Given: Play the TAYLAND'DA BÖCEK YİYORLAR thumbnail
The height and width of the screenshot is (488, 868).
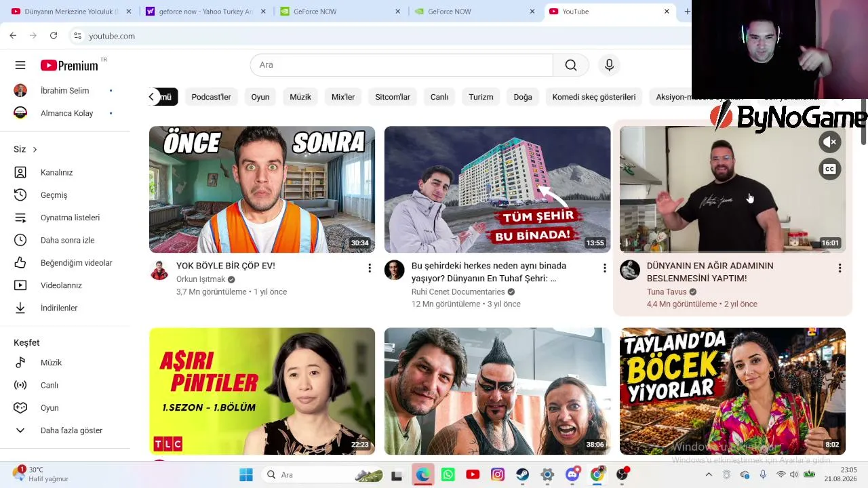Looking at the screenshot, I should click(732, 391).
